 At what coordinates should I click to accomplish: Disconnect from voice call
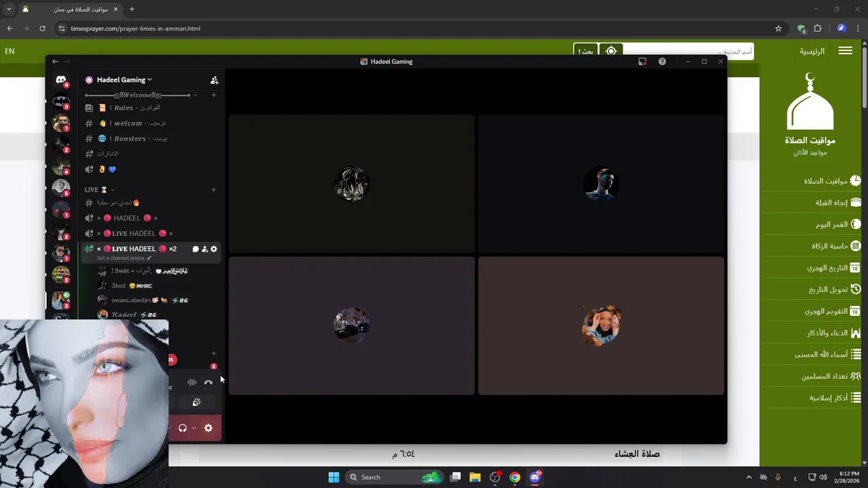[208, 382]
